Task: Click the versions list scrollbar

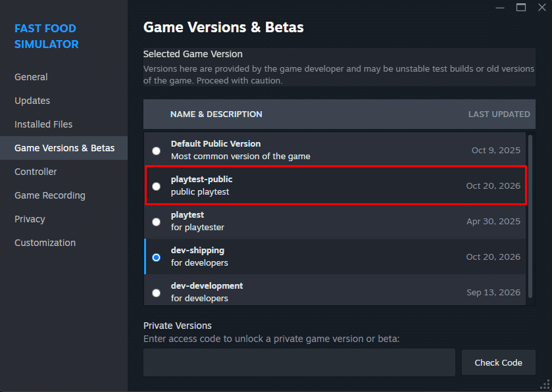Action: (x=530, y=216)
